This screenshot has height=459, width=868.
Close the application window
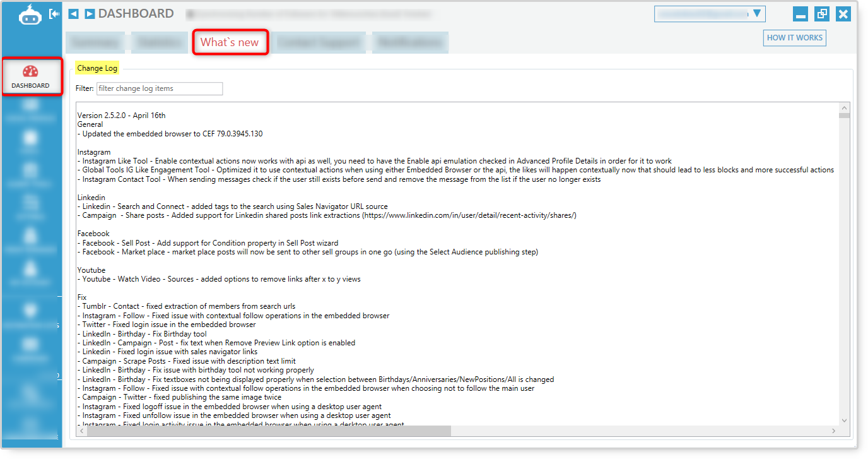(x=843, y=14)
